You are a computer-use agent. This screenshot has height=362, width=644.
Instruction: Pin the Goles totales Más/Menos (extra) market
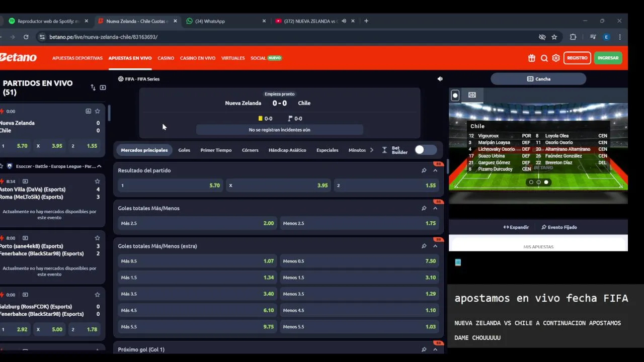tap(424, 246)
